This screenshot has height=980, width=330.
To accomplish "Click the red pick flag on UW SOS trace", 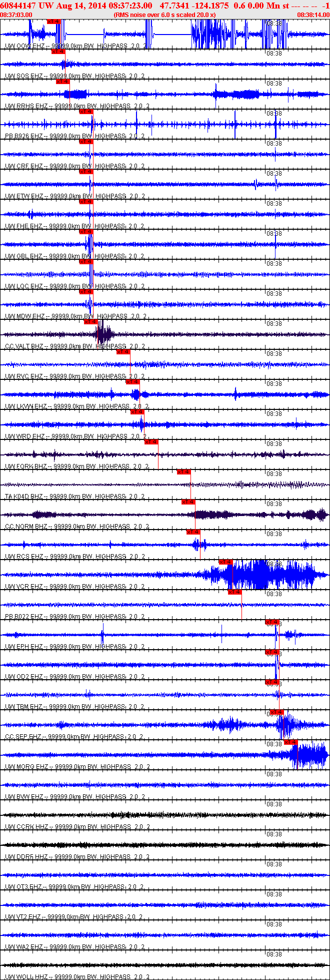I will tap(58, 52).
